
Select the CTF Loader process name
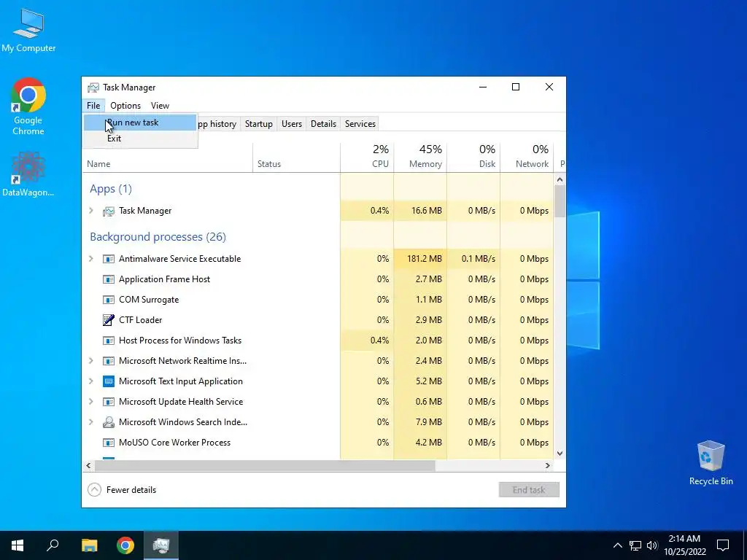tap(141, 320)
